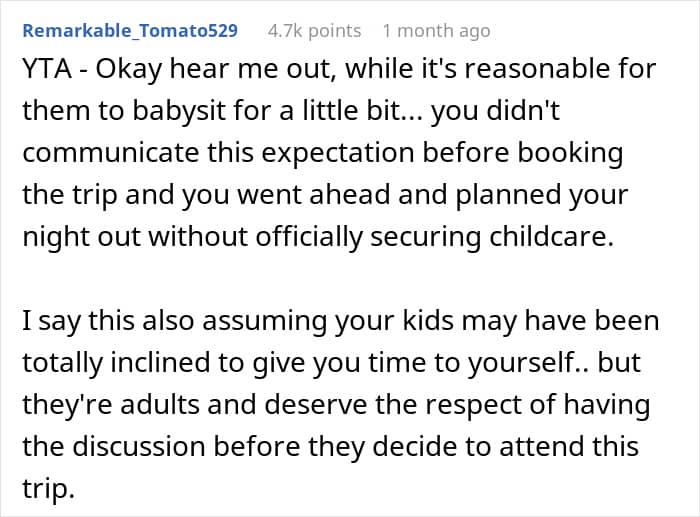Click the 4.7k points score
Viewport: 700px width, 517px height.
(314, 31)
